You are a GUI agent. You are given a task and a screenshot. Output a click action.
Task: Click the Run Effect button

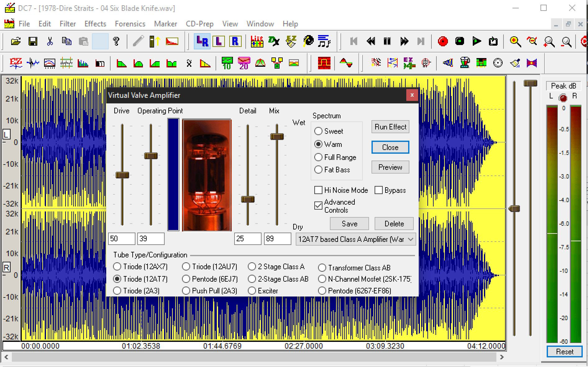[x=390, y=127]
